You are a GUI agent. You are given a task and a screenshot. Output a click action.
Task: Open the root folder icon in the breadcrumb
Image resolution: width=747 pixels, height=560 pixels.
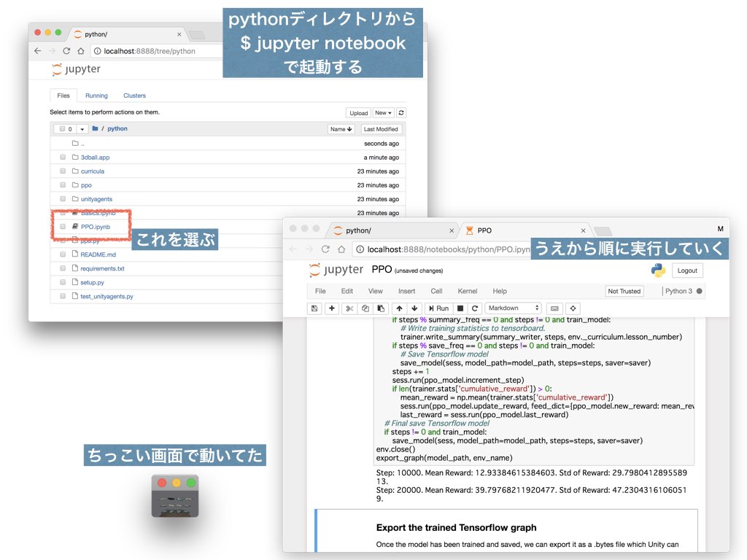96,128
